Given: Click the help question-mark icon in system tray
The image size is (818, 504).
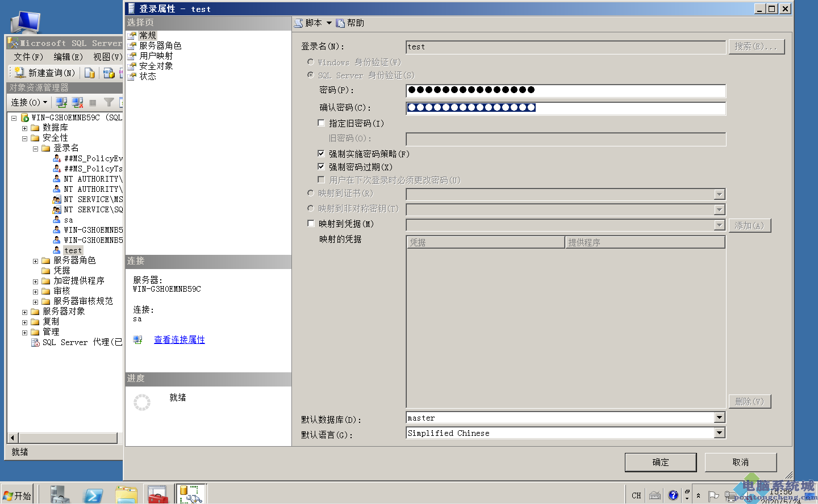Looking at the screenshot, I should [x=673, y=494].
